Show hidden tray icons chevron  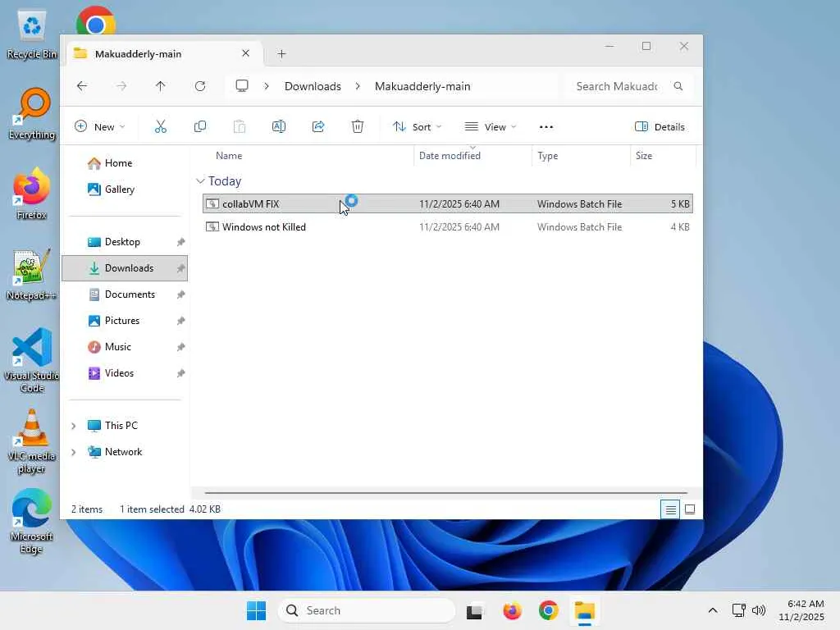(713, 610)
